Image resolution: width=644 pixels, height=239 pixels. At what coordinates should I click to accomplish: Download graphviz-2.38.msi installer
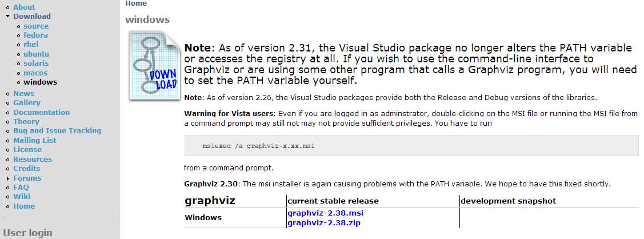coord(325,213)
